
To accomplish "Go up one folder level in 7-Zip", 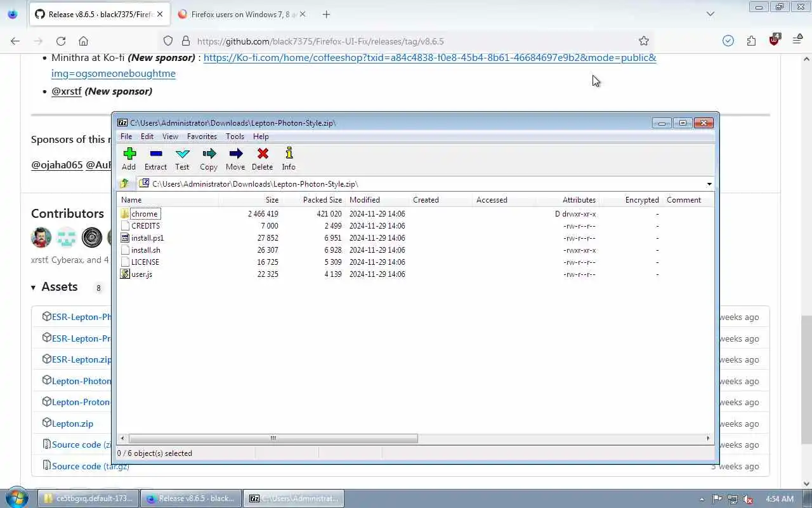I will point(124,184).
